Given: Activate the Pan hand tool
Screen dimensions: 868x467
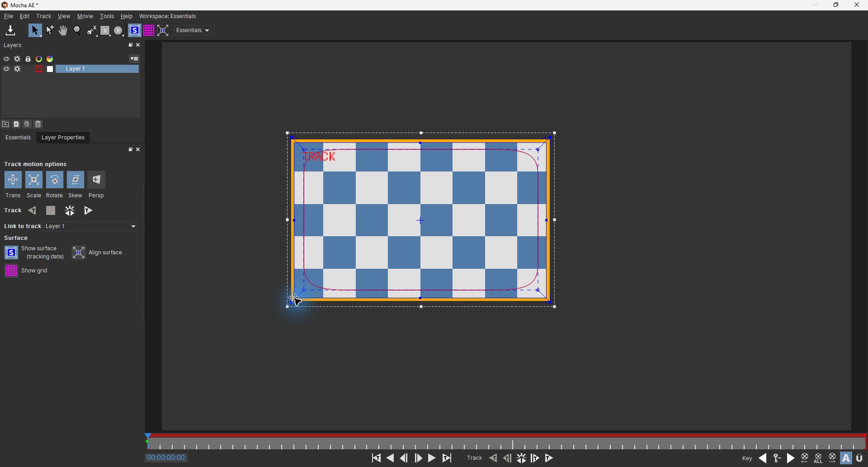Looking at the screenshot, I should pos(63,30).
